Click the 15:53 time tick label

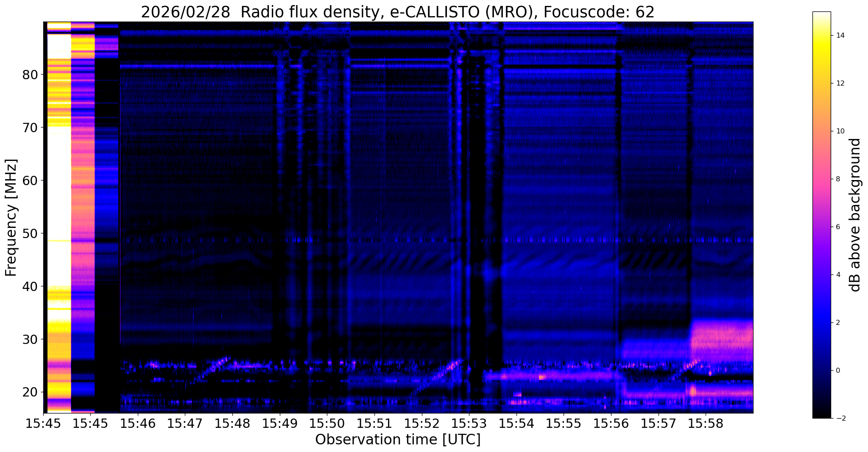[469, 424]
